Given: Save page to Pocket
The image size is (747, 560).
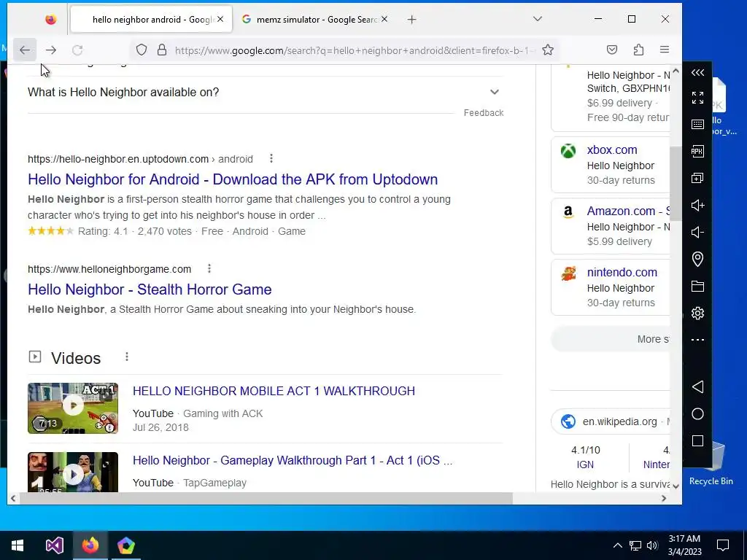Looking at the screenshot, I should click(612, 50).
